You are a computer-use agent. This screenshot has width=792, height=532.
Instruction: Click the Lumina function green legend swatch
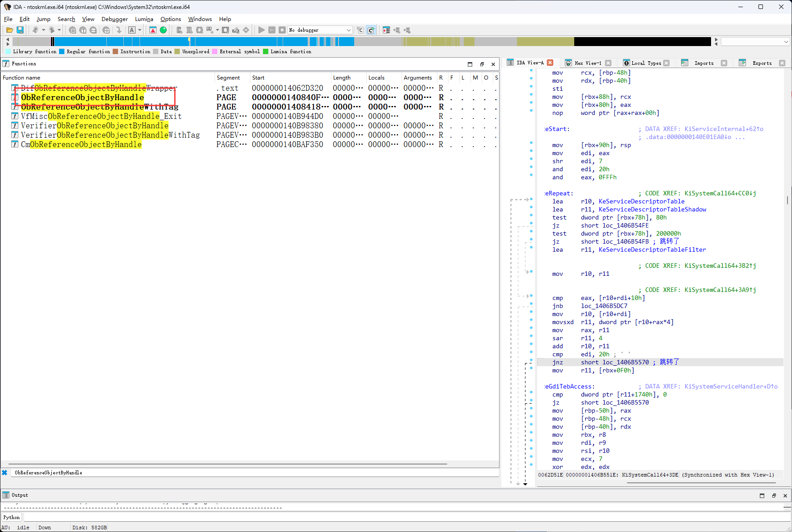266,51
